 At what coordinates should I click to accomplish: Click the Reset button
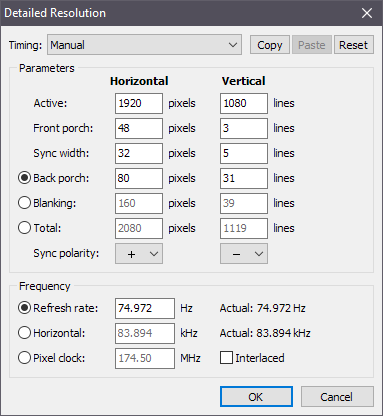(353, 45)
